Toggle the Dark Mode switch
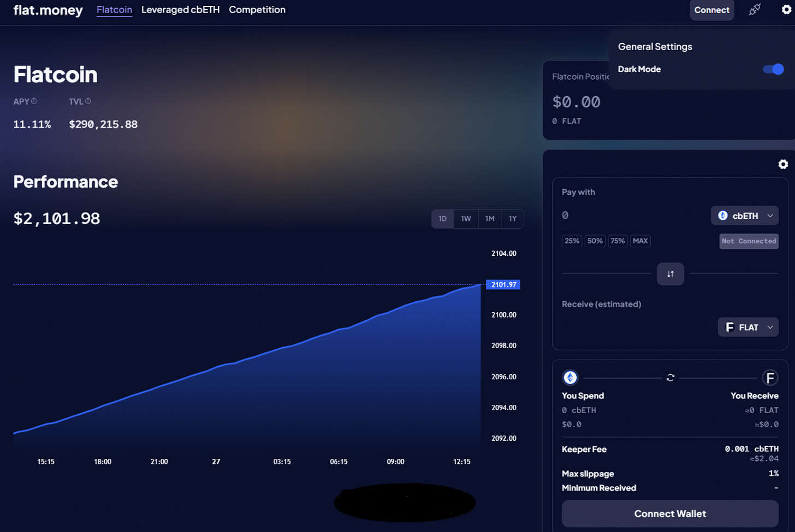 pyautogui.click(x=773, y=69)
